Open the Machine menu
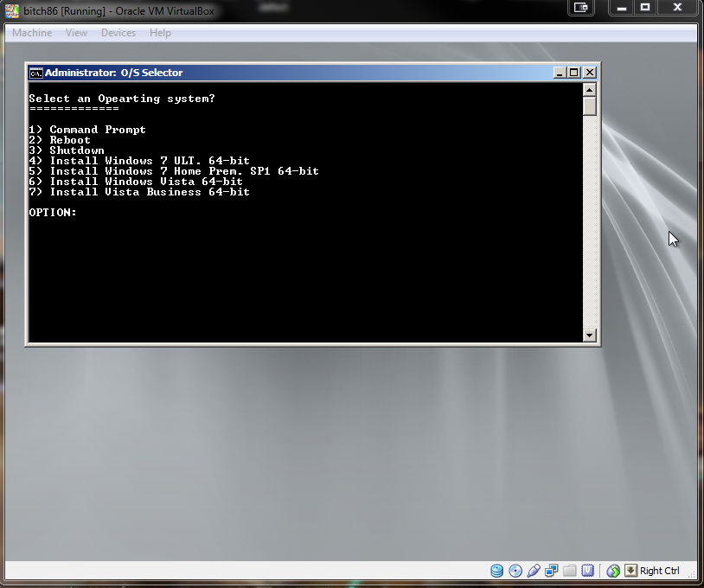This screenshot has width=704, height=588. (32, 33)
